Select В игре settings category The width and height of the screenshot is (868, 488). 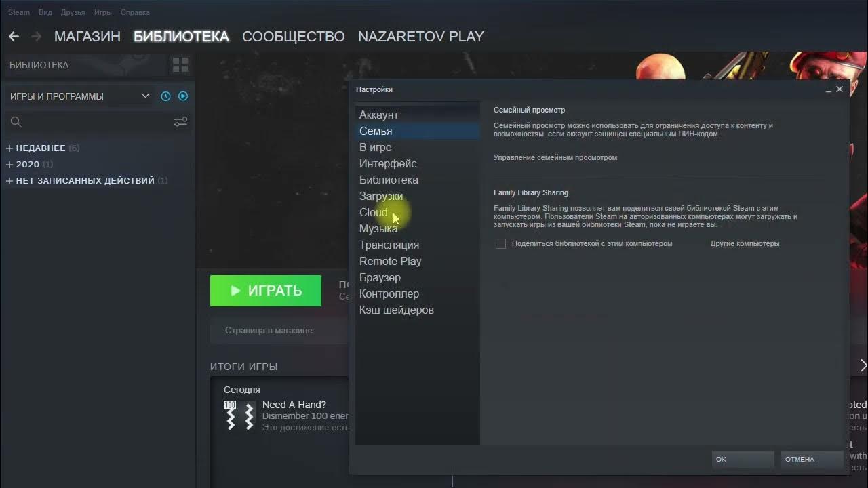point(417,147)
